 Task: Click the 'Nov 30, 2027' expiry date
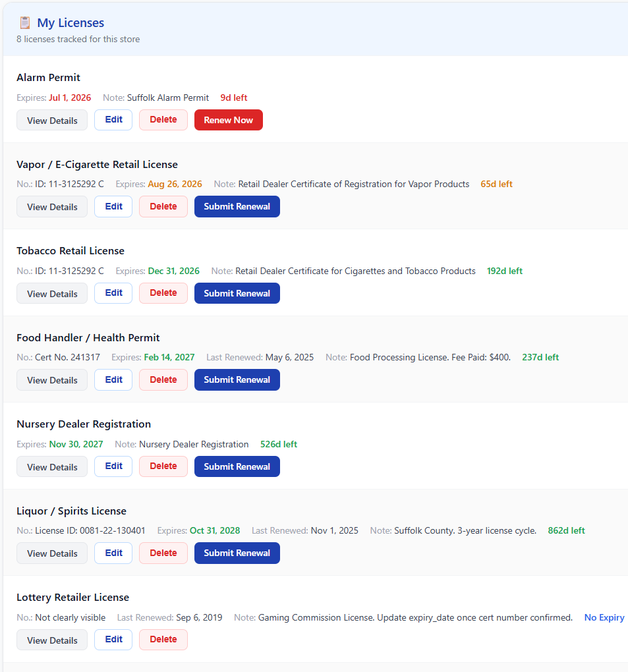76,444
